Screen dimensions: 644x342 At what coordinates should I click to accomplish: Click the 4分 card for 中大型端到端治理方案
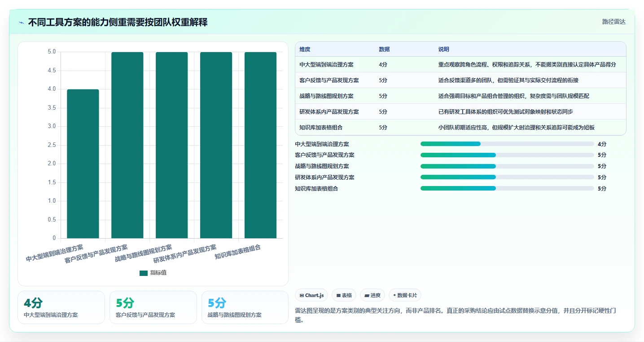(61, 307)
